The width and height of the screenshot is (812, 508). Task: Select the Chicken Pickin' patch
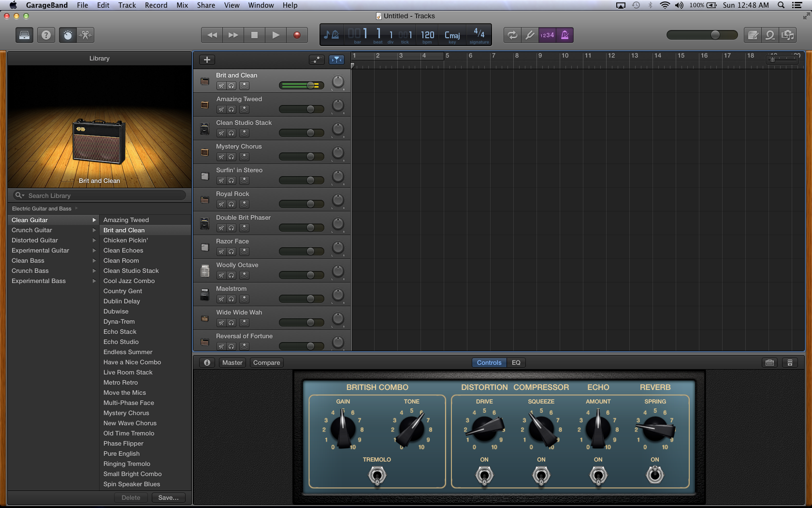pyautogui.click(x=126, y=240)
